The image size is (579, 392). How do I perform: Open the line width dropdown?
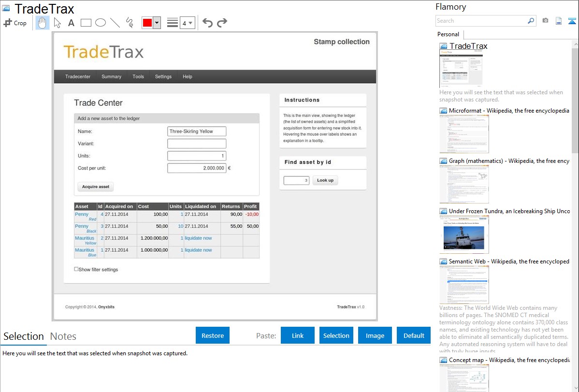[187, 23]
